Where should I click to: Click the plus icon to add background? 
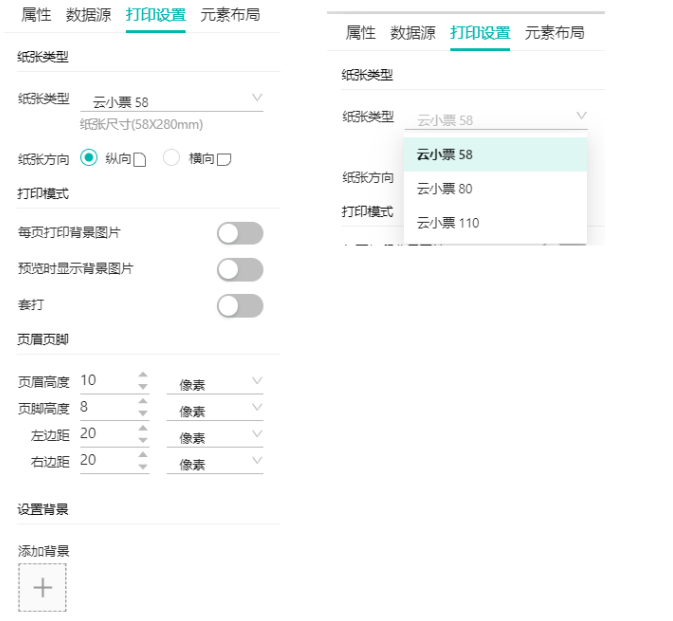click(42, 587)
